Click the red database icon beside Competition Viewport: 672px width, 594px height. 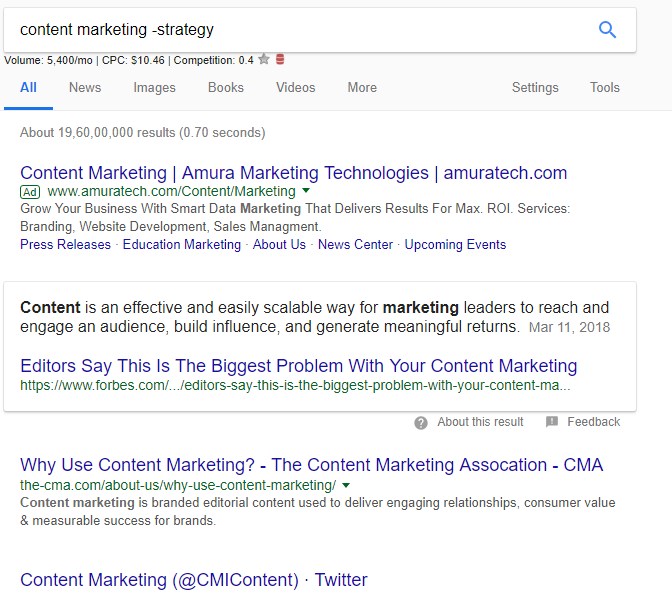(x=280, y=60)
